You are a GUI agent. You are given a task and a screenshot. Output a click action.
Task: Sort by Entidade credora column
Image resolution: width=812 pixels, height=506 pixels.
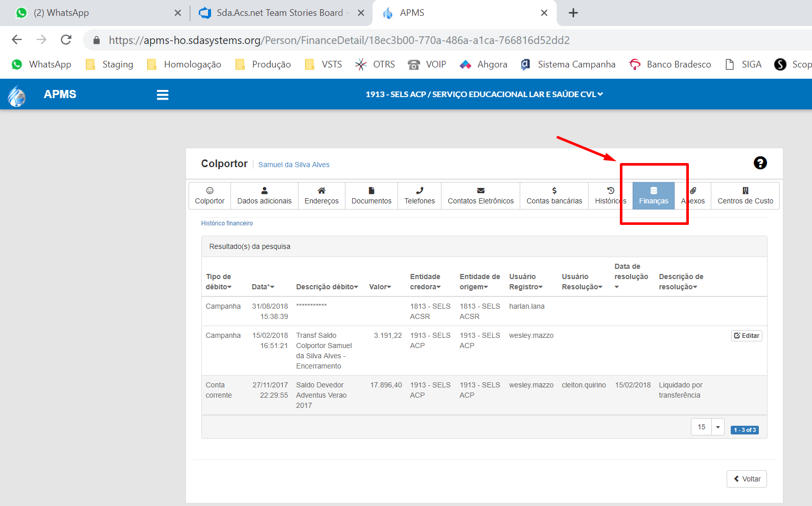click(x=425, y=282)
